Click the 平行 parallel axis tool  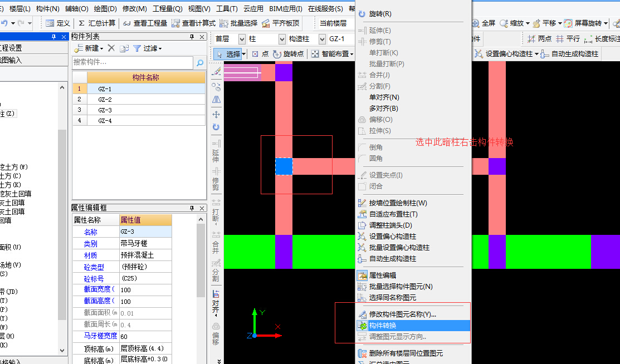tap(568, 39)
